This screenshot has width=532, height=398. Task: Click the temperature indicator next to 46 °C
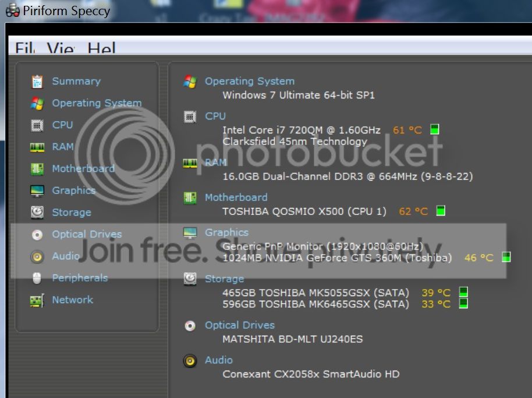coord(506,257)
